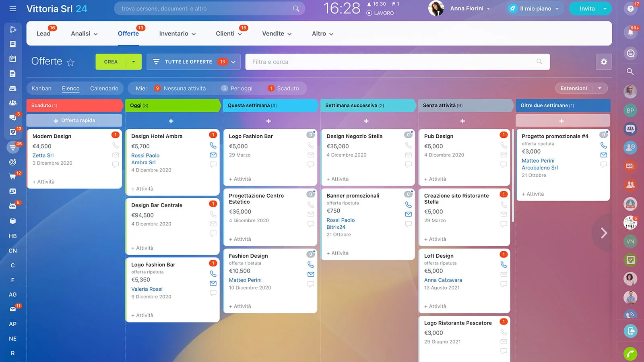644x362 pixels.
Task: Click phone icon on Loft Design card
Action: coord(504,265)
